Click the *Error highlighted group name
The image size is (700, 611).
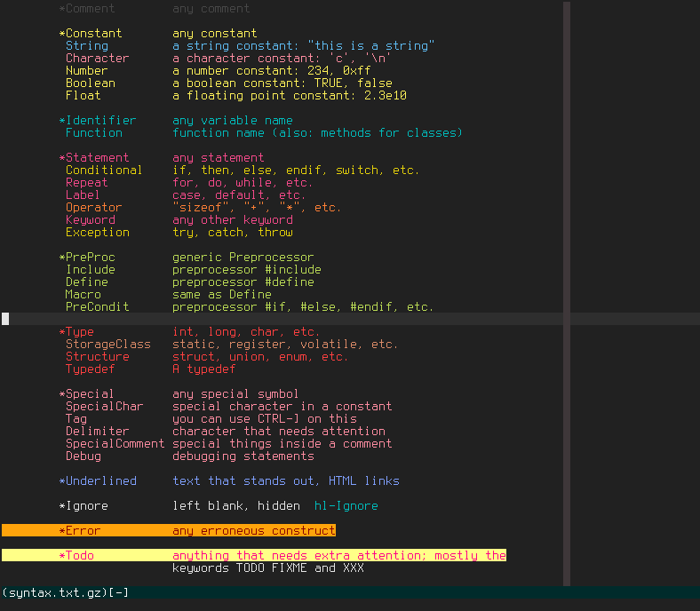pyautogui.click(x=80, y=531)
